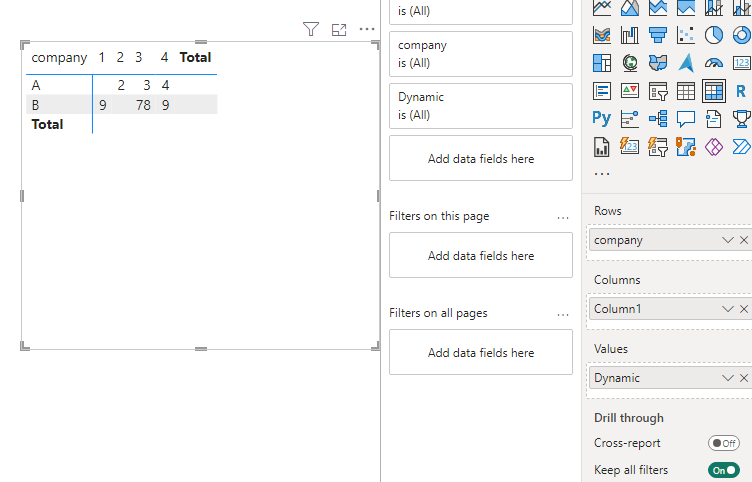Expand the Dynamic is (All) filter card
Image resolution: width=752 pixels, height=482 pixels.
pos(481,106)
